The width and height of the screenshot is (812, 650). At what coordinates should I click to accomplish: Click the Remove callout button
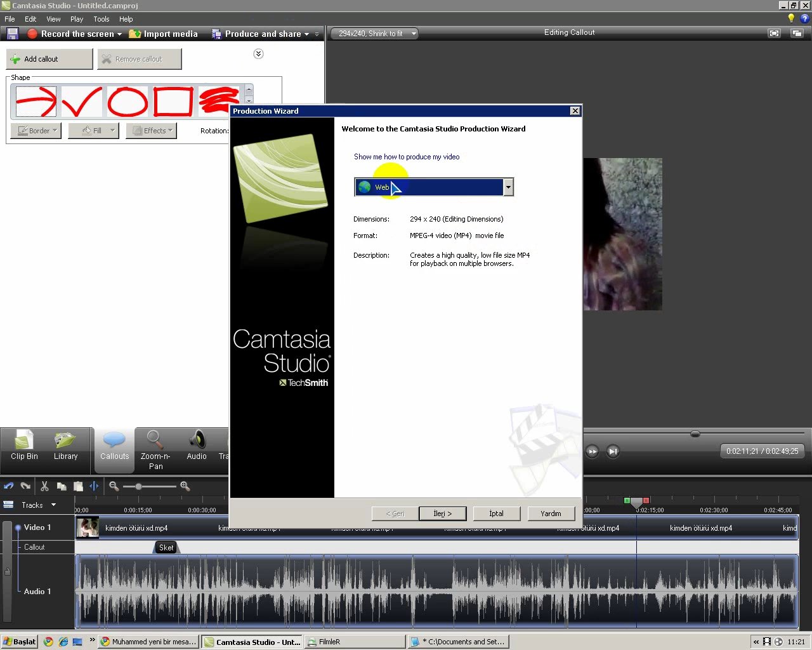[140, 59]
